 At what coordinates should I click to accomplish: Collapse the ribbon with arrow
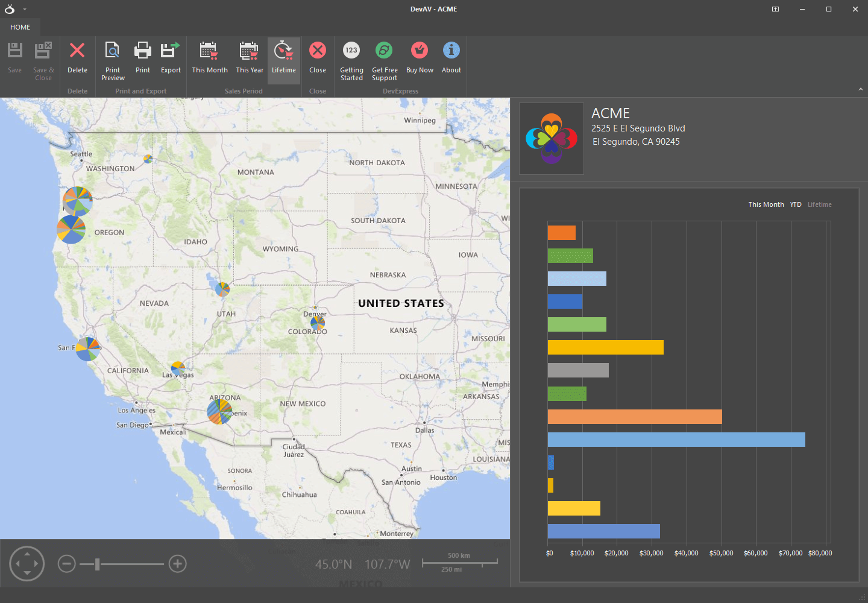coord(860,89)
